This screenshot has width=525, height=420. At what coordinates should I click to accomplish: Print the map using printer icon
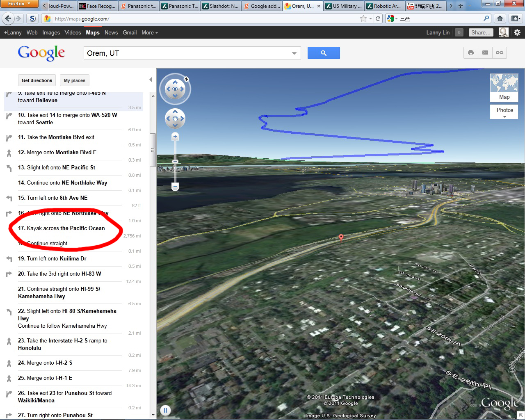(x=470, y=52)
